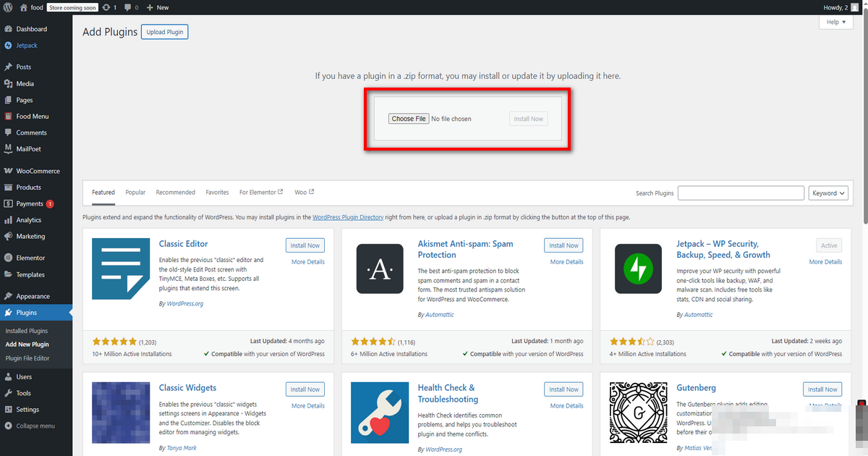868x456 pixels.
Task: Switch to the Recommended tab
Action: point(176,193)
